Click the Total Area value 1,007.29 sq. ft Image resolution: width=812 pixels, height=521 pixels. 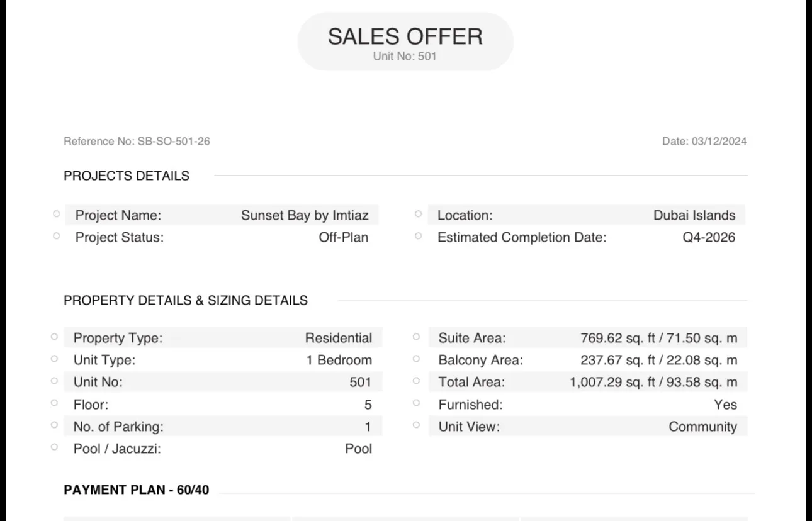(612, 382)
